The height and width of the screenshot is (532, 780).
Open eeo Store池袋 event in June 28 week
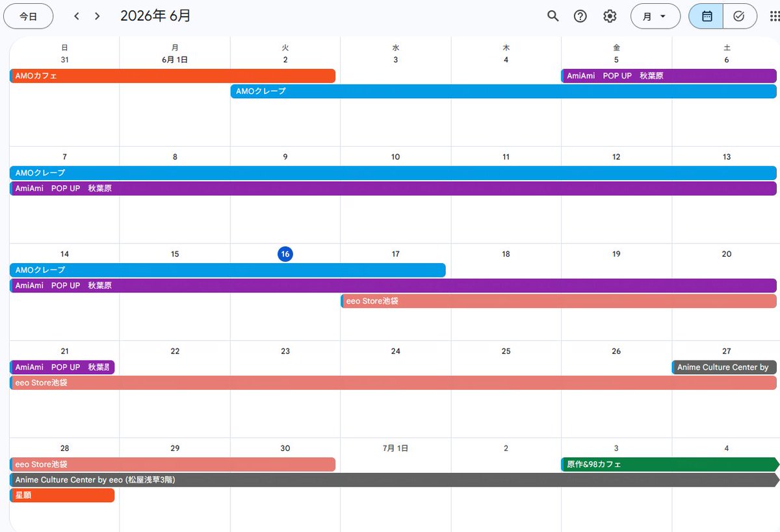point(172,464)
